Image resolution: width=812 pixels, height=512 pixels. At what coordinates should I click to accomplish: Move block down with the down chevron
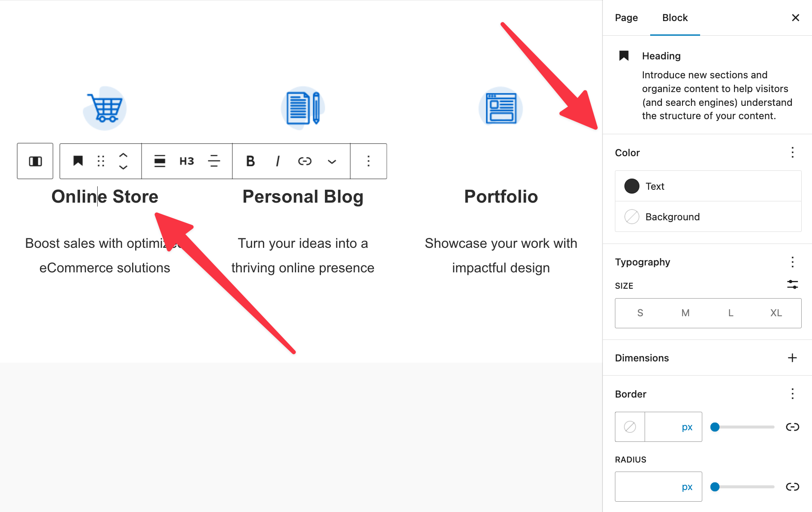pyautogui.click(x=123, y=167)
